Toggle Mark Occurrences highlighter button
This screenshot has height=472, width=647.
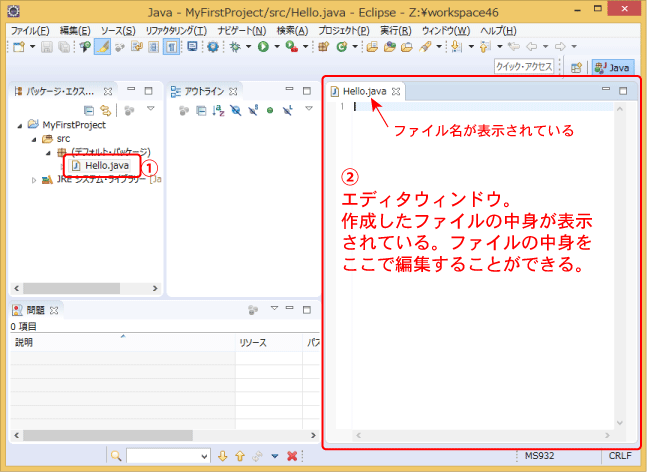(102, 47)
